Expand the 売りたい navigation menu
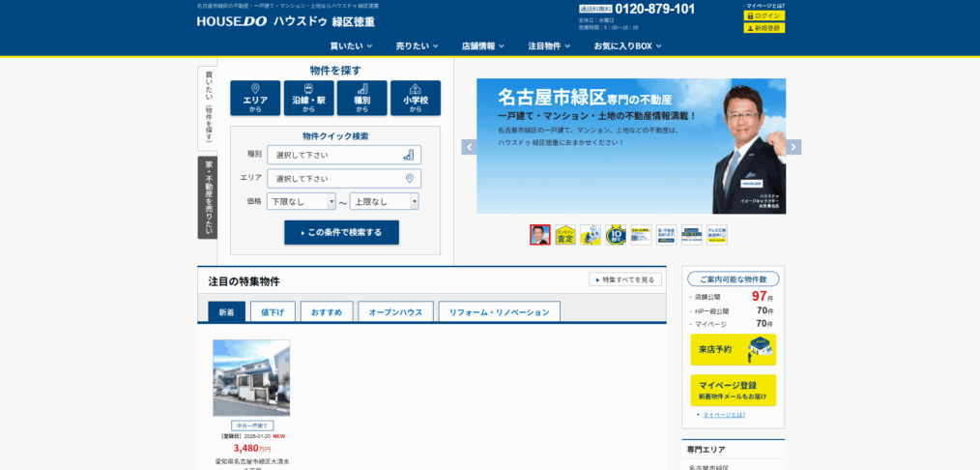The image size is (980, 470). (x=417, y=45)
